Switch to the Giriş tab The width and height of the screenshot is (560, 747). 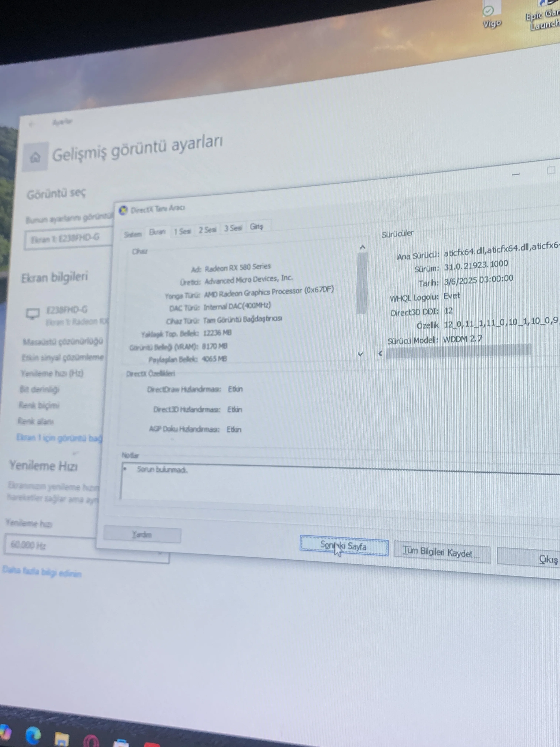coord(256,227)
